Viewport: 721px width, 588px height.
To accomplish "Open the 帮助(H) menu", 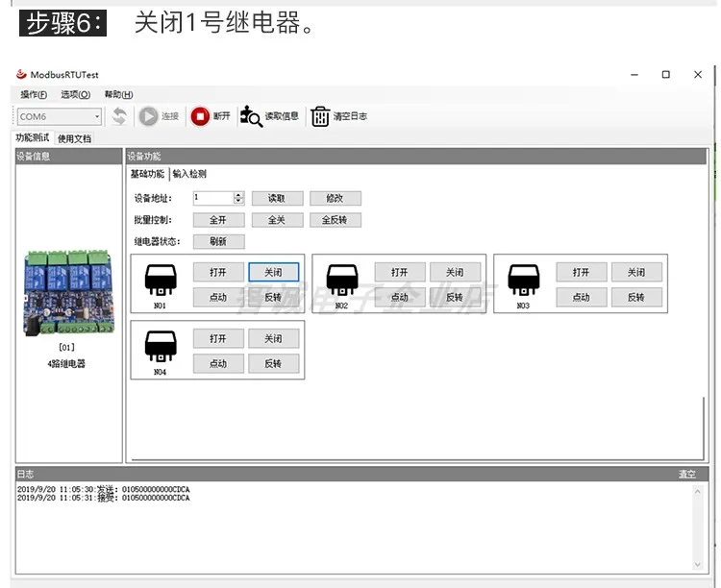I will [x=118, y=95].
